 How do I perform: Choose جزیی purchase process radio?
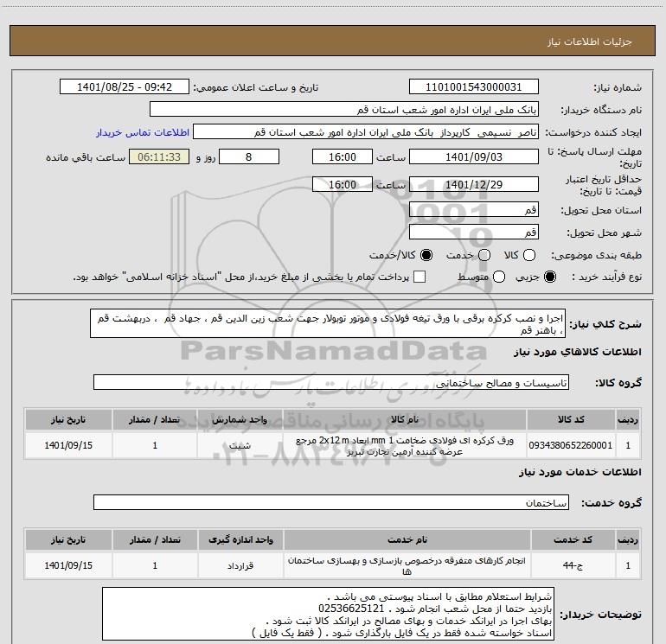coord(550,277)
